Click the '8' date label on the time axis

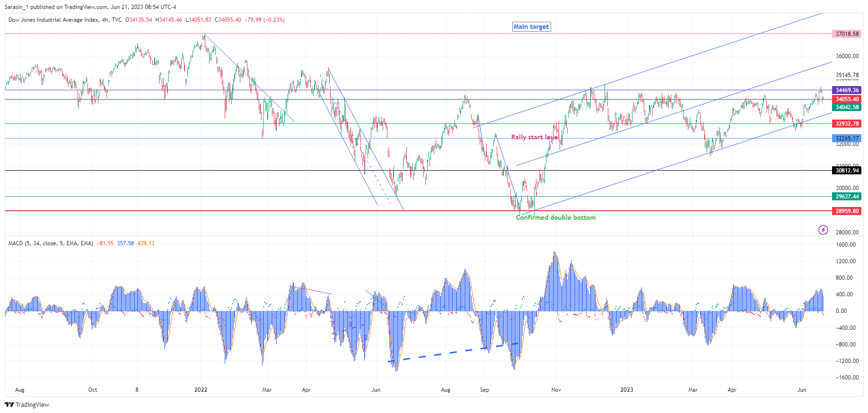[137, 390]
